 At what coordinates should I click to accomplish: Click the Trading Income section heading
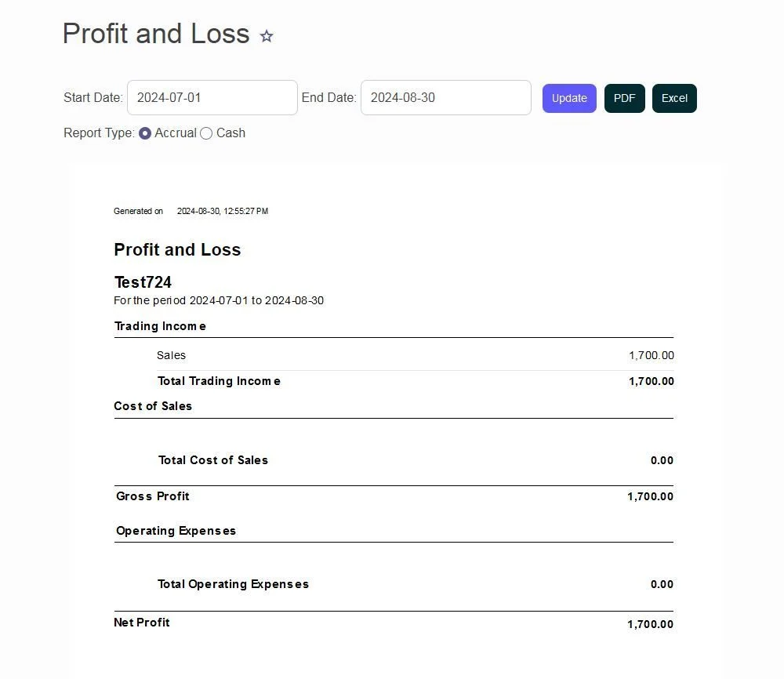160,326
